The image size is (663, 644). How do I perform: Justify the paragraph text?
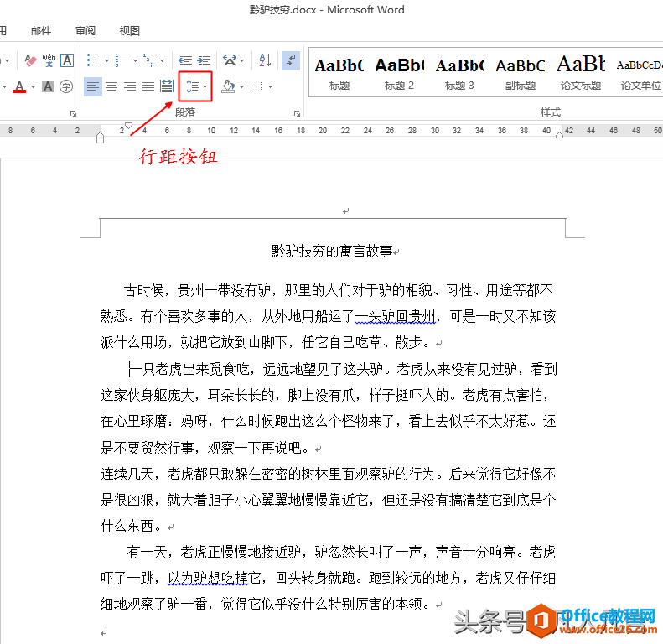coord(148,86)
